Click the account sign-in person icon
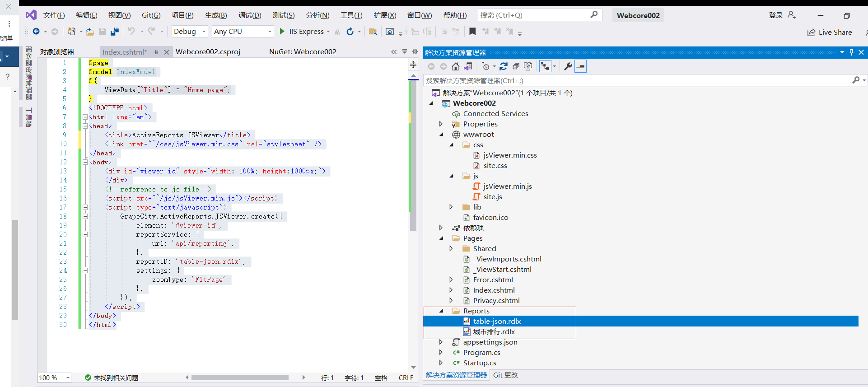This screenshot has width=868, height=387. click(x=792, y=15)
